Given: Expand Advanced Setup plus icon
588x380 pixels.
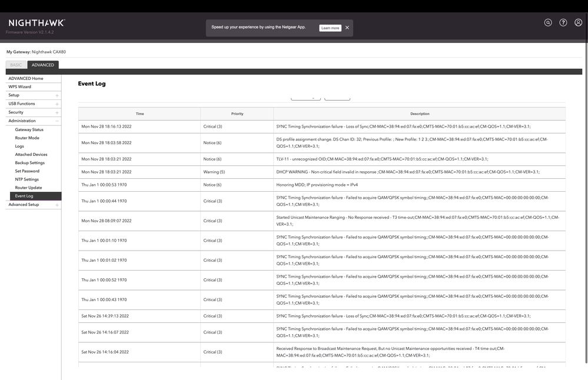Looking at the screenshot, I should (57, 205).
